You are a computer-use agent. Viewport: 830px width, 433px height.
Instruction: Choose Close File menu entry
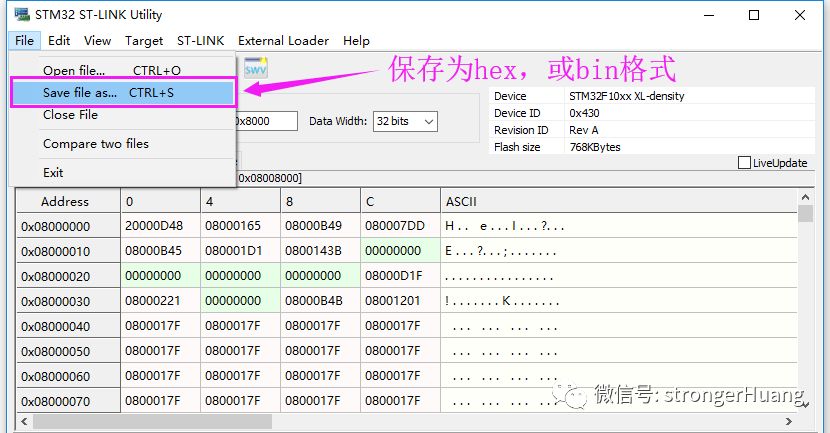tap(122, 115)
